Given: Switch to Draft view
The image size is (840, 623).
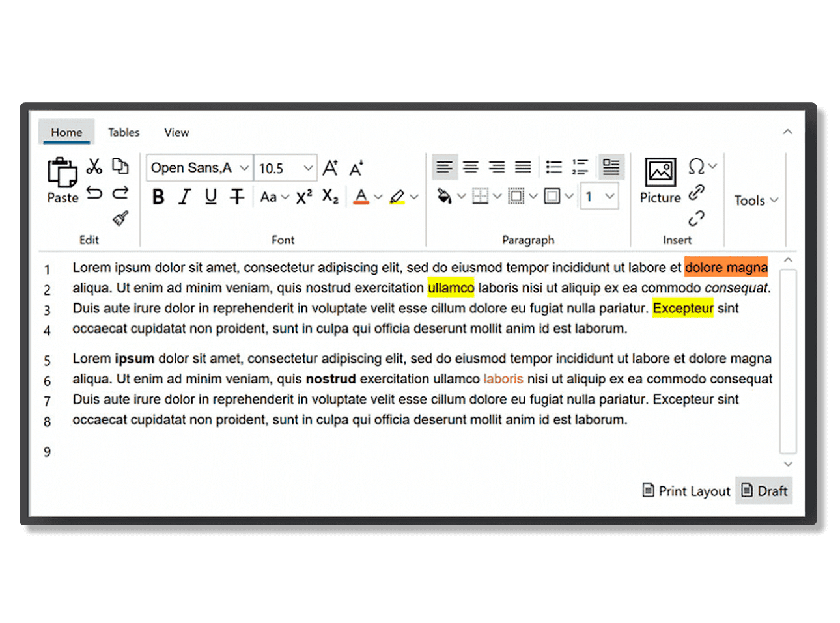Looking at the screenshot, I should (x=764, y=491).
